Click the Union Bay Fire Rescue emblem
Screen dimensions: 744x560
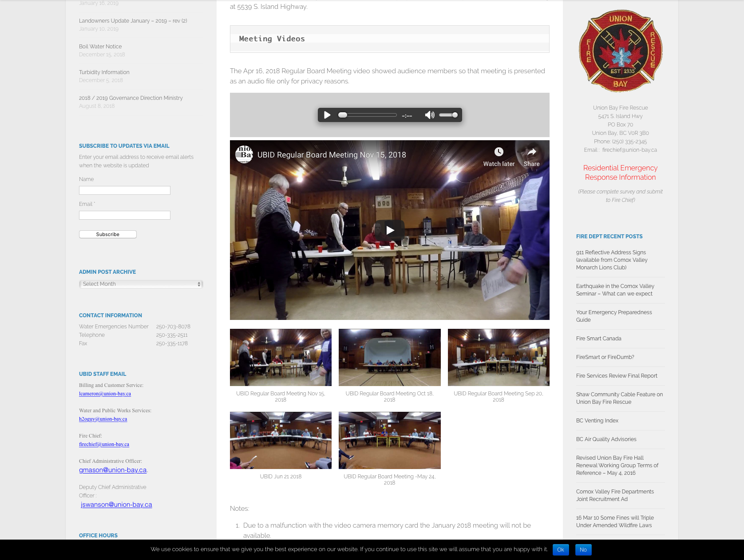point(620,51)
